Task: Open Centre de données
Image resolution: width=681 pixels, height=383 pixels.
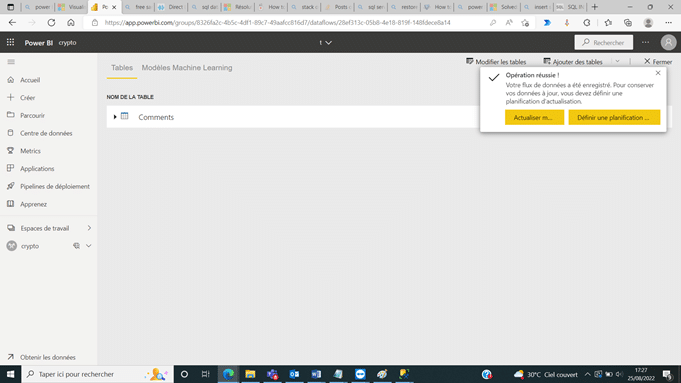Action: (x=46, y=133)
